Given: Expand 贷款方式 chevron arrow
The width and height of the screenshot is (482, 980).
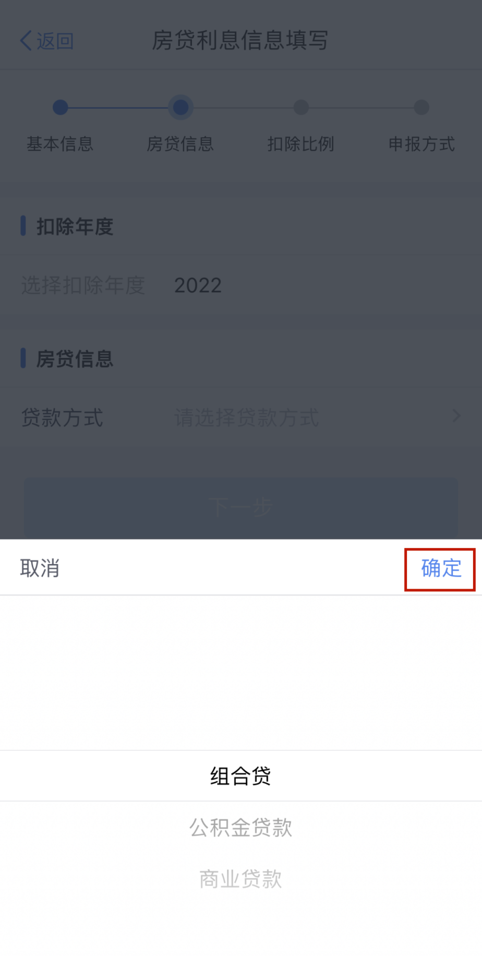Looking at the screenshot, I should click(x=456, y=416).
